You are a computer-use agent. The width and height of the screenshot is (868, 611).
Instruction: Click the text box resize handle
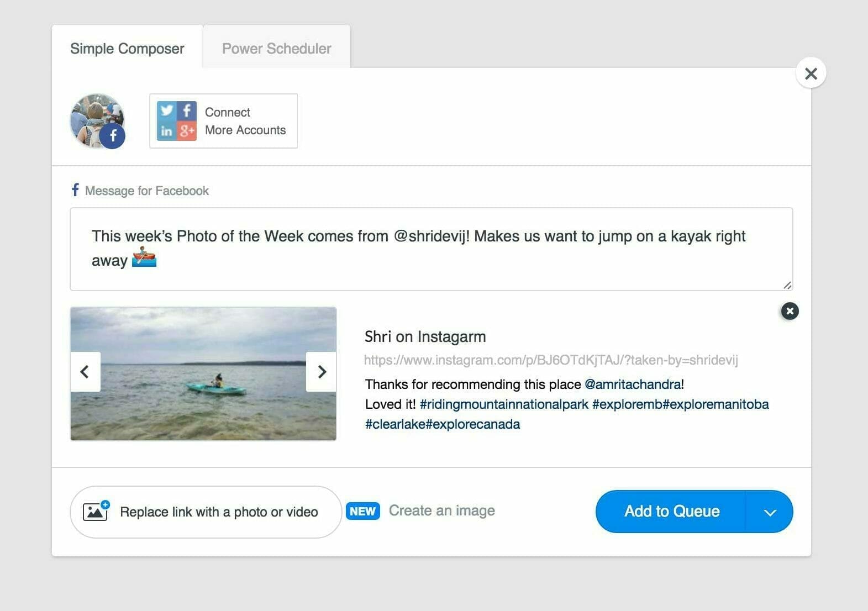(787, 285)
